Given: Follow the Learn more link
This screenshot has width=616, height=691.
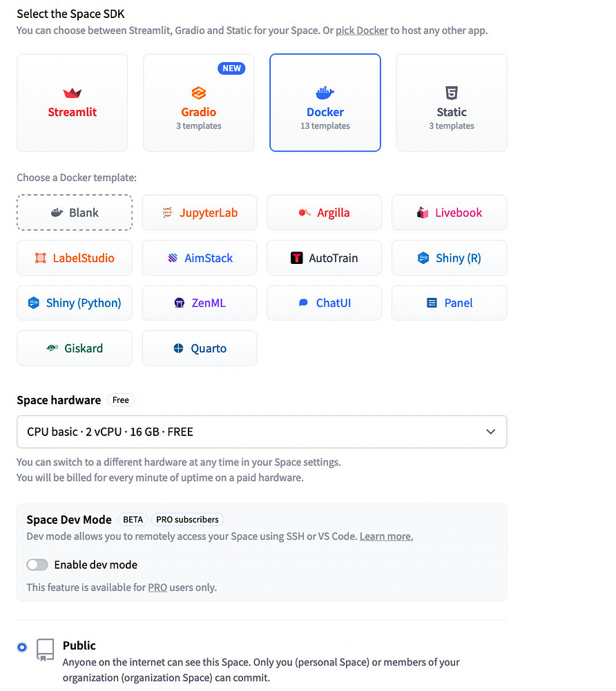Looking at the screenshot, I should coord(386,536).
